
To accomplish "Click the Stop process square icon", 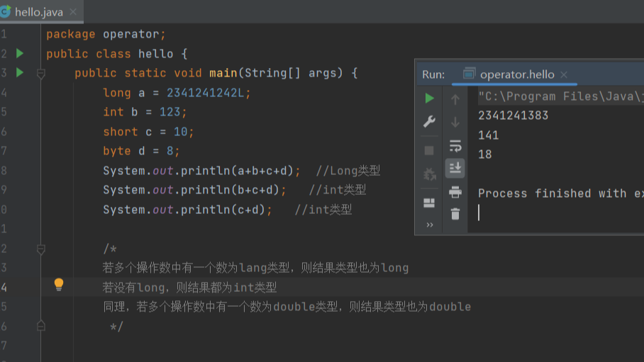I will coord(429,150).
